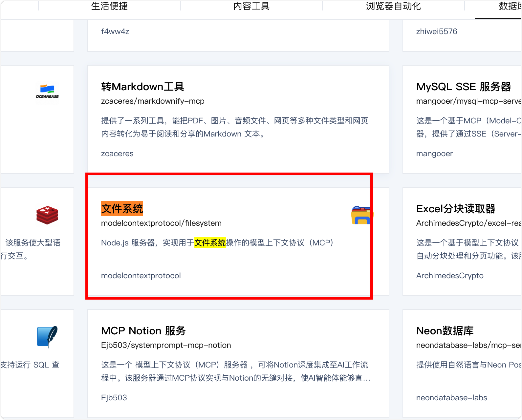Image resolution: width=522 pixels, height=420 pixels.
Task: Switch to the 浏览器自动化 tab
Action: (x=393, y=6)
